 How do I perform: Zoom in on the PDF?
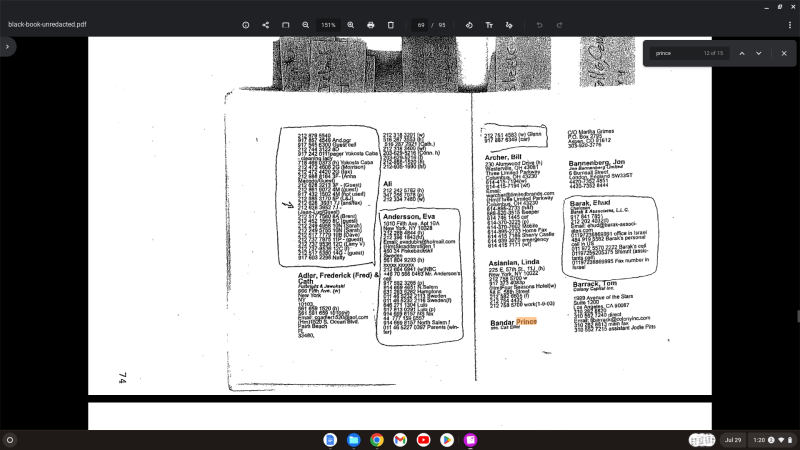coord(351,25)
